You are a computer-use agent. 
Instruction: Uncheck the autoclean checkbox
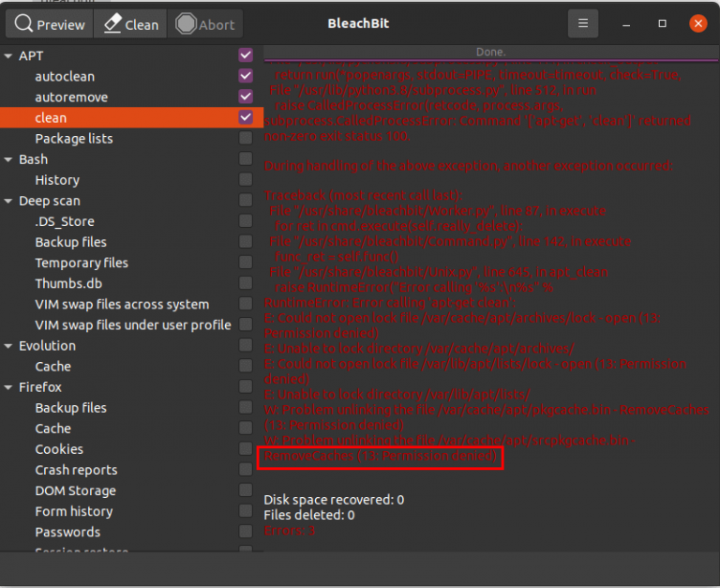tap(246, 76)
